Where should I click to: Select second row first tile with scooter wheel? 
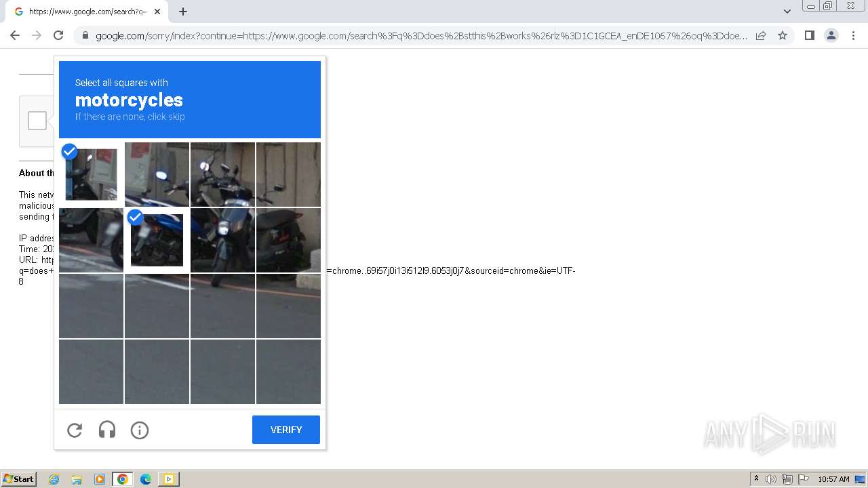[x=91, y=240]
